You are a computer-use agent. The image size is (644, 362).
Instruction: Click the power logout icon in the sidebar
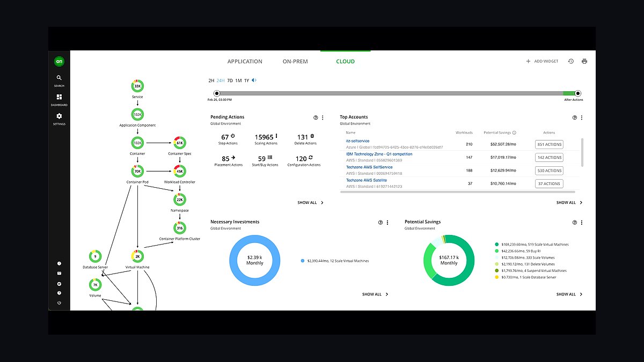(x=59, y=302)
